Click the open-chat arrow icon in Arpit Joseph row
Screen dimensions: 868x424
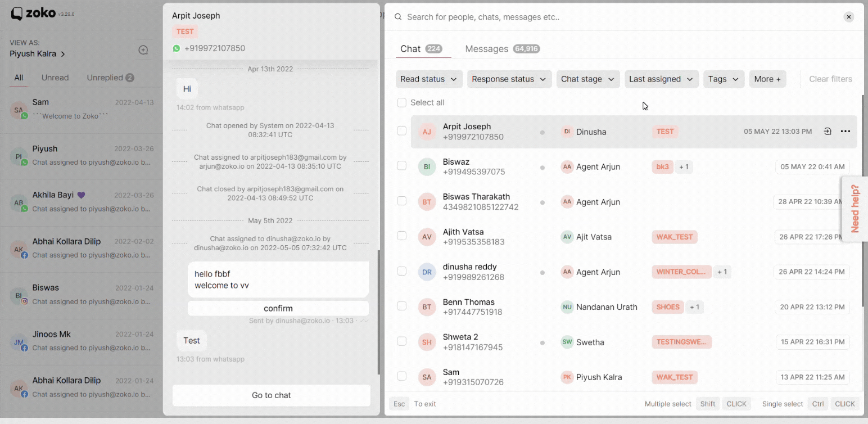[x=828, y=132]
